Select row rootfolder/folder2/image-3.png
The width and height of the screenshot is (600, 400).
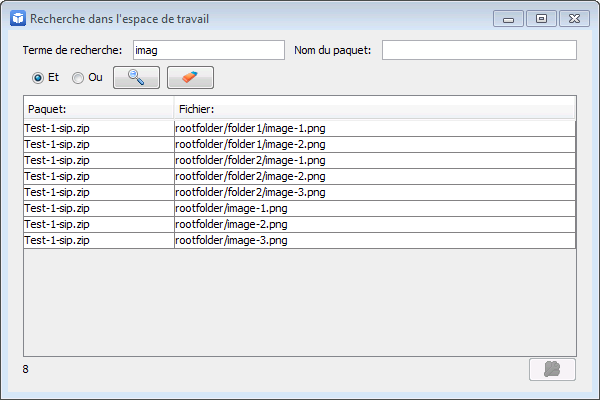click(300, 193)
